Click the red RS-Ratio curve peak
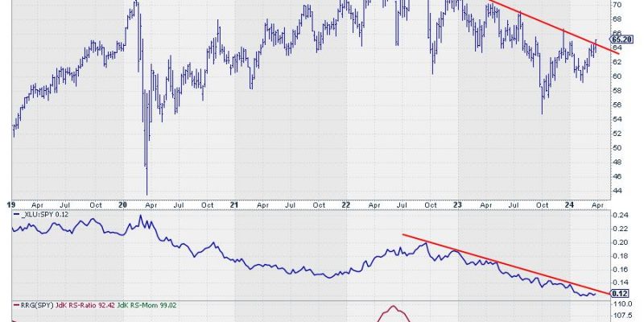The width and height of the screenshot is (644, 322). point(393,307)
